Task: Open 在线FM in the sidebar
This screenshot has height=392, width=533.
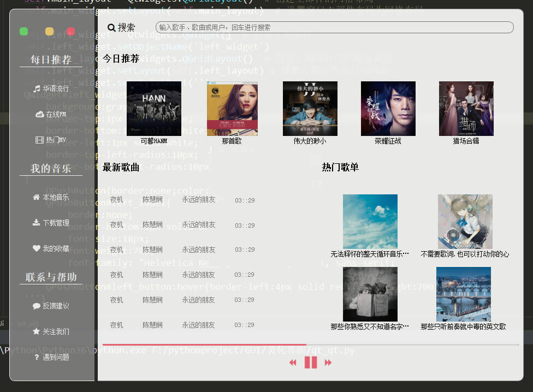Action: pos(51,114)
